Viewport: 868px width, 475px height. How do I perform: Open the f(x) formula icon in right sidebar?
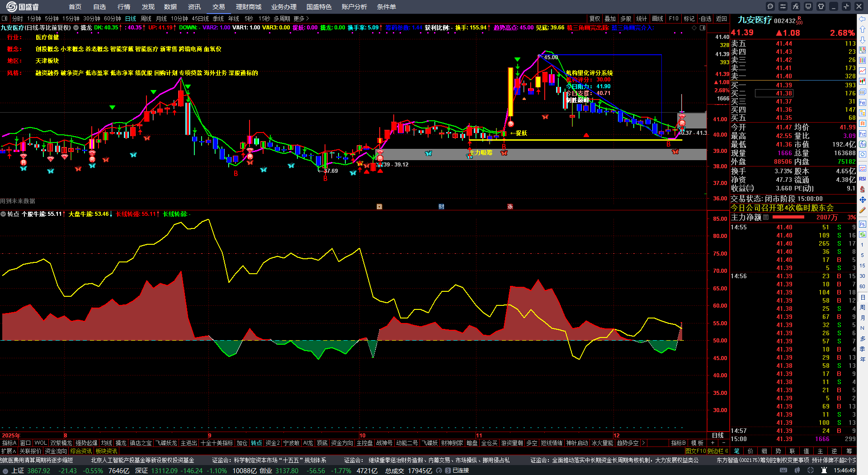(863, 144)
